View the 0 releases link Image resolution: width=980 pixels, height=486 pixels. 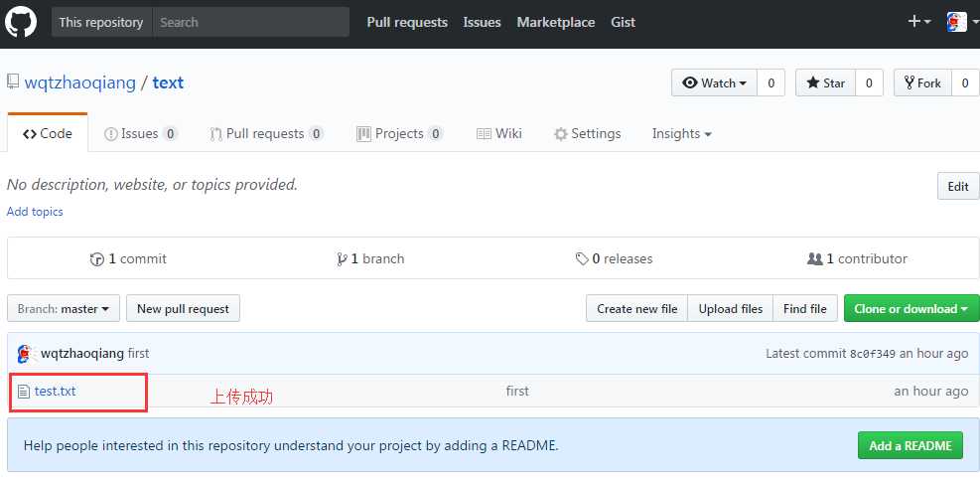tap(614, 258)
